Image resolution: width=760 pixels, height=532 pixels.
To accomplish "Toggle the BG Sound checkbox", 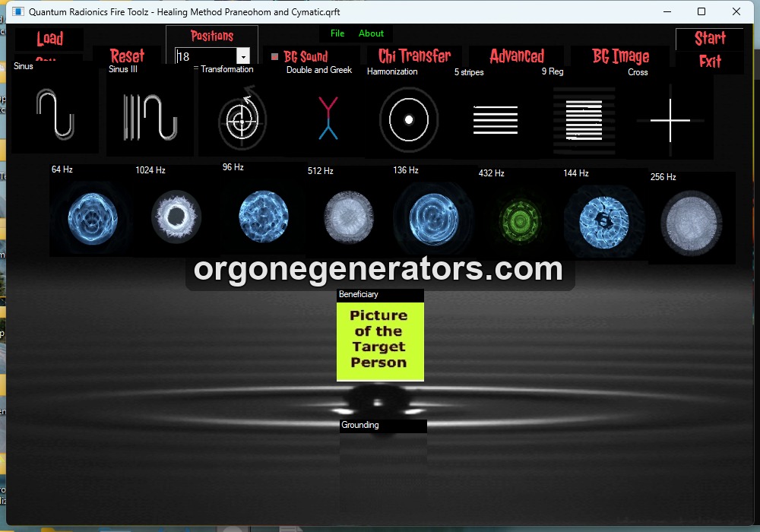I will pyautogui.click(x=275, y=57).
